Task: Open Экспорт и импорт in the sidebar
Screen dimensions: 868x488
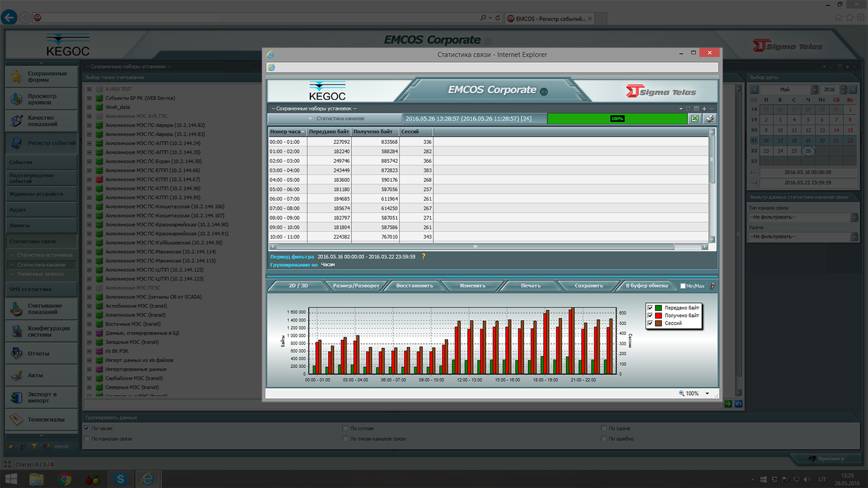Action: tap(42, 398)
